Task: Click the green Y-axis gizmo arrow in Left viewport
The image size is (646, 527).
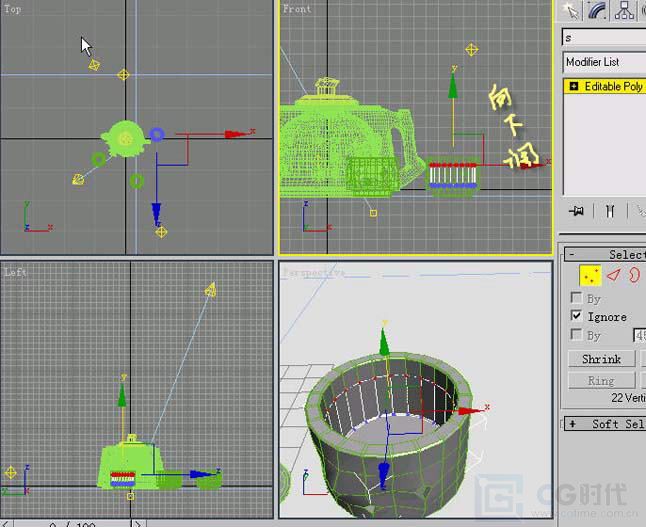Action: coord(122,396)
